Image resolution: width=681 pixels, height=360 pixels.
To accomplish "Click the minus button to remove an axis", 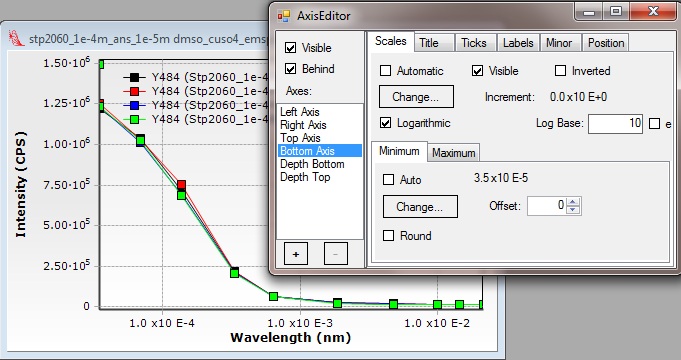I will (336, 254).
